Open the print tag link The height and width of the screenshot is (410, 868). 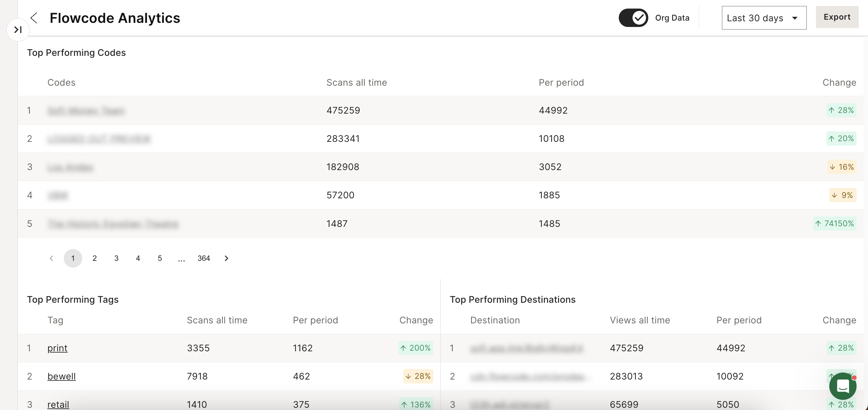coord(57,348)
